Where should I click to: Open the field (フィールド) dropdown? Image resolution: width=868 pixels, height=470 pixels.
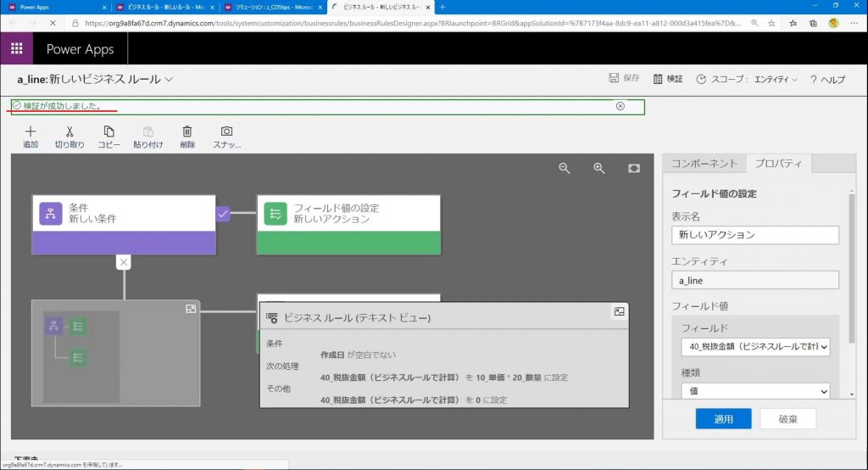pyautogui.click(x=755, y=346)
